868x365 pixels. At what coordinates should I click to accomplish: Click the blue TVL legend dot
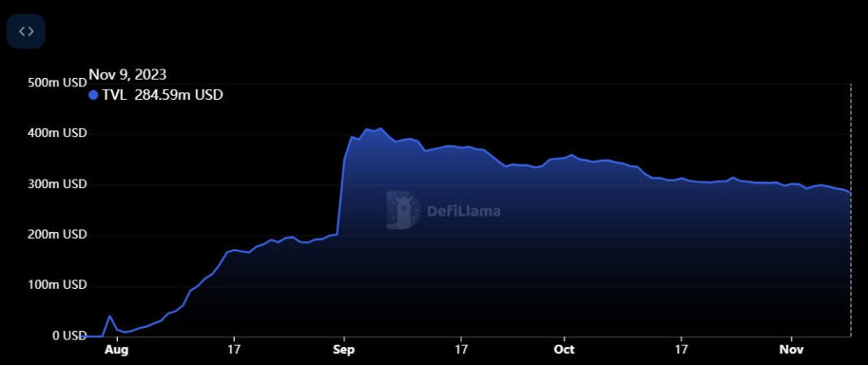click(93, 96)
